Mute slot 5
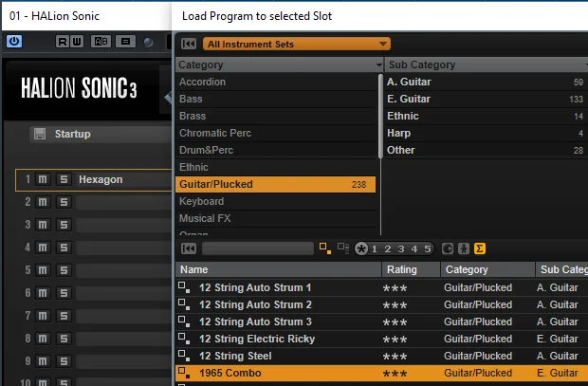The width and height of the screenshot is (588, 386). pos(43,270)
